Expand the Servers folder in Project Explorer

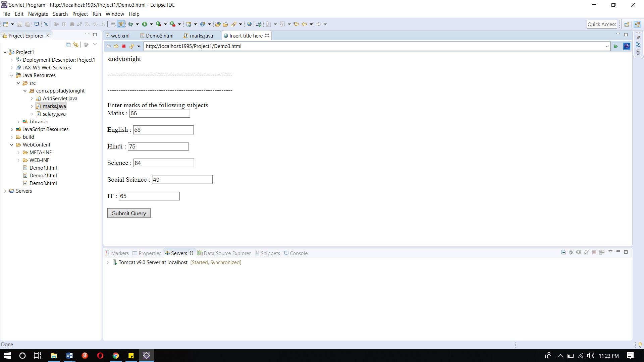click(5, 191)
